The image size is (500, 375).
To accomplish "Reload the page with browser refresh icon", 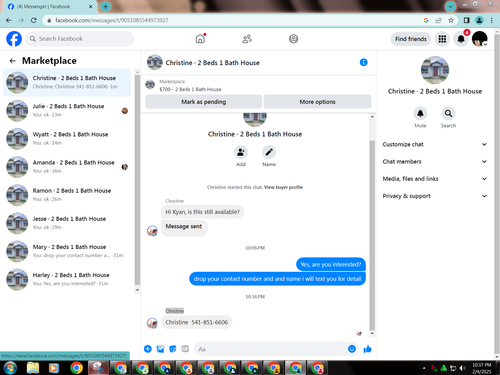I will click(x=34, y=20).
